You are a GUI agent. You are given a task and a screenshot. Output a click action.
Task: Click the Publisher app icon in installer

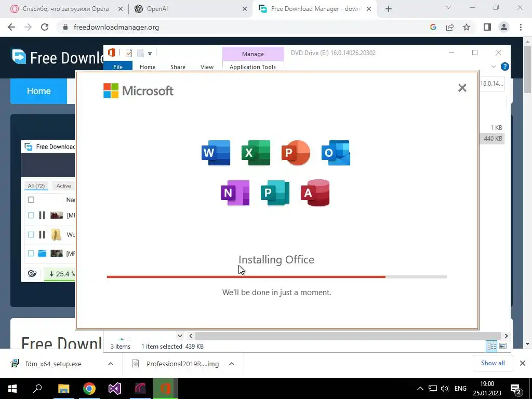coord(275,193)
